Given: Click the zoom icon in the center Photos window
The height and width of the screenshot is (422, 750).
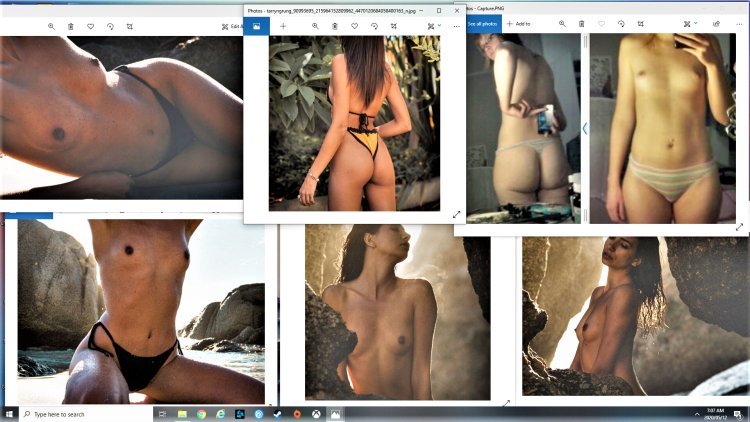Looking at the screenshot, I should pyautogui.click(x=316, y=26).
